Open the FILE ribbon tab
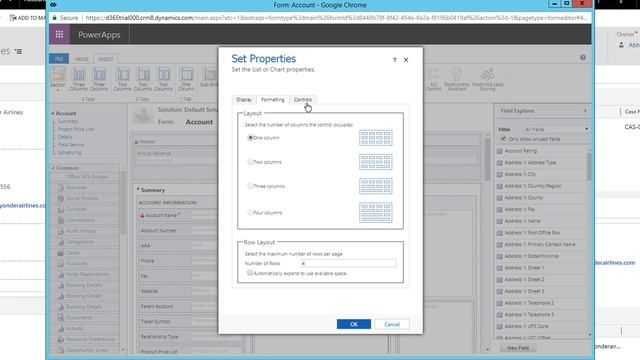640x360 pixels. 59,59
